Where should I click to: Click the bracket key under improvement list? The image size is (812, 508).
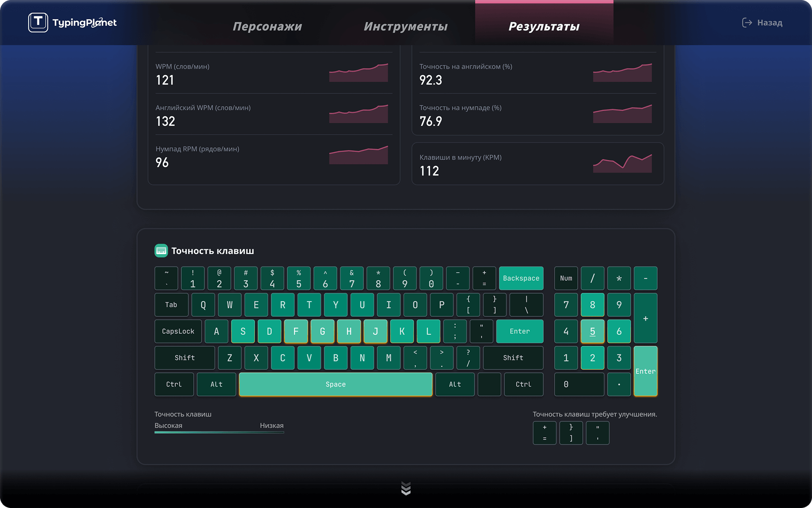coord(571,433)
